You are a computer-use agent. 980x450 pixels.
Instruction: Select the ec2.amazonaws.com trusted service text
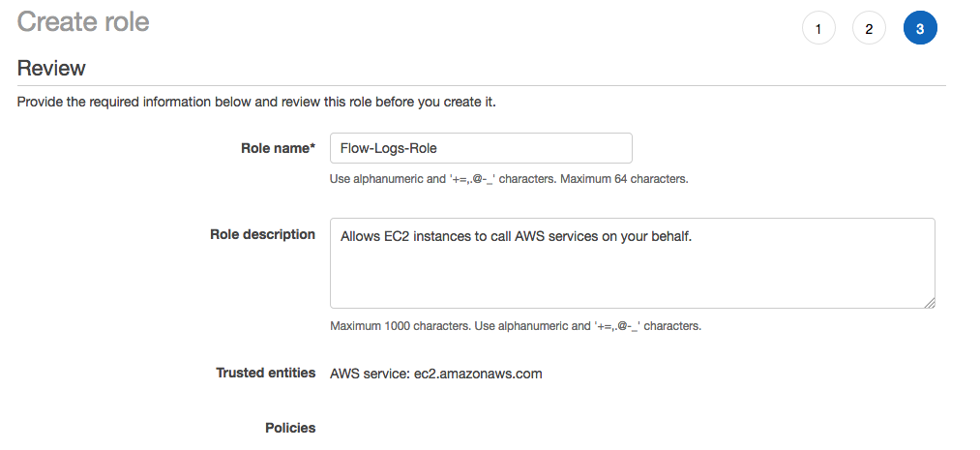(x=478, y=374)
